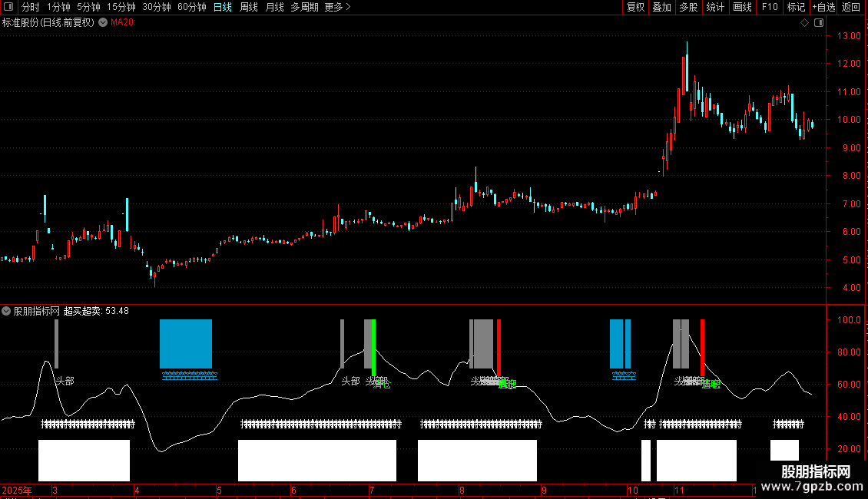
Task: Click the red bar signal in mid-August
Action: (x=499, y=348)
